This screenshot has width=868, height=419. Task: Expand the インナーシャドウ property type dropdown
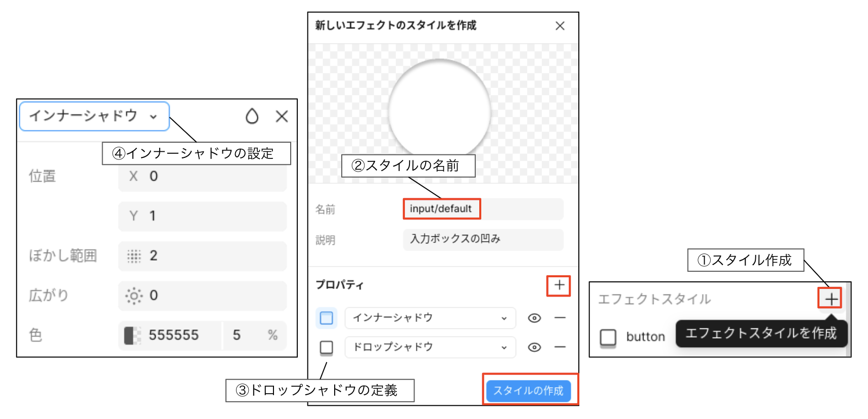click(x=430, y=318)
